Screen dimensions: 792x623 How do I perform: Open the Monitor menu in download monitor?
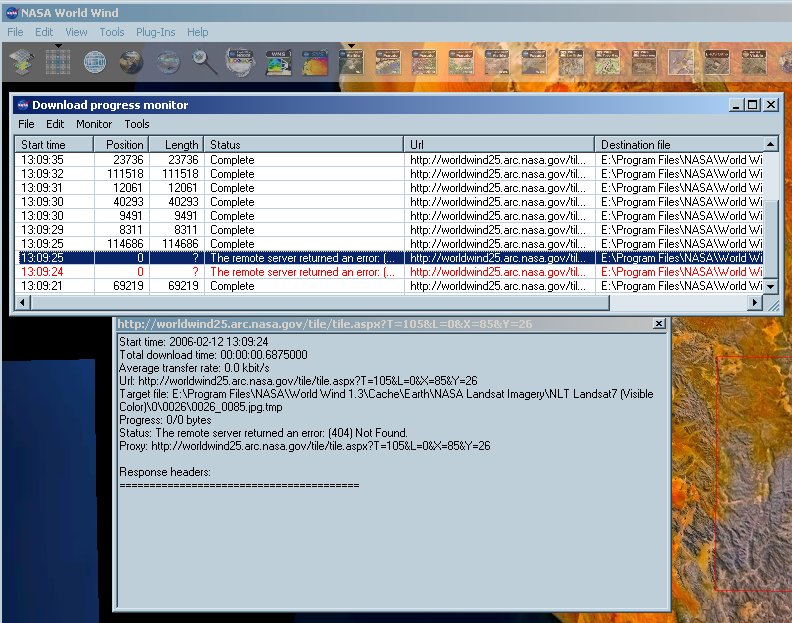pos(94,124)
